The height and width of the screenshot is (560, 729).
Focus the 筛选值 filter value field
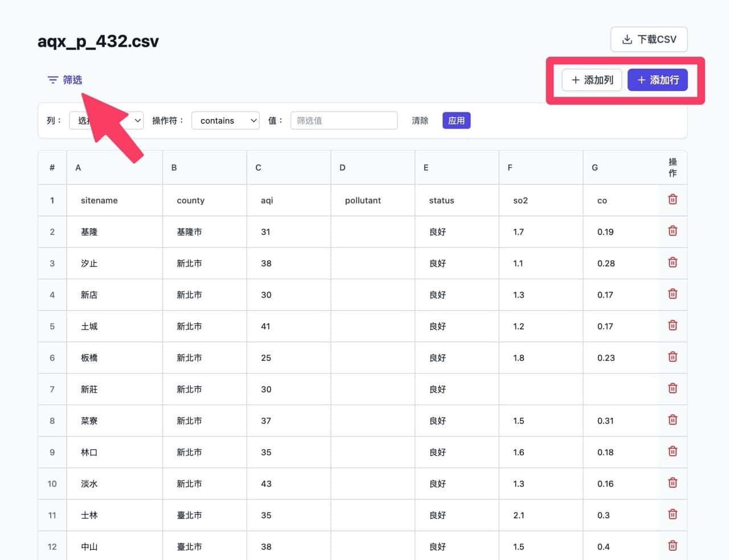point(344,121)
